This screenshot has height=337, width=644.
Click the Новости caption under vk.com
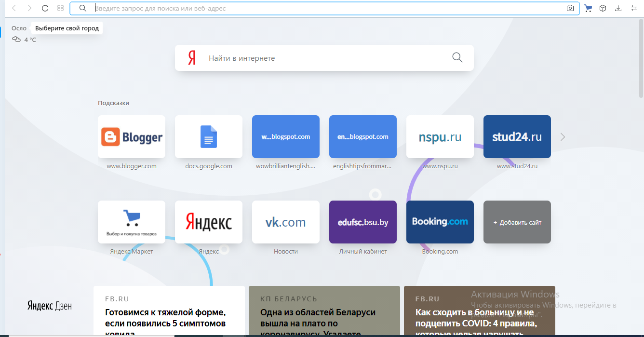pos(286,251)
